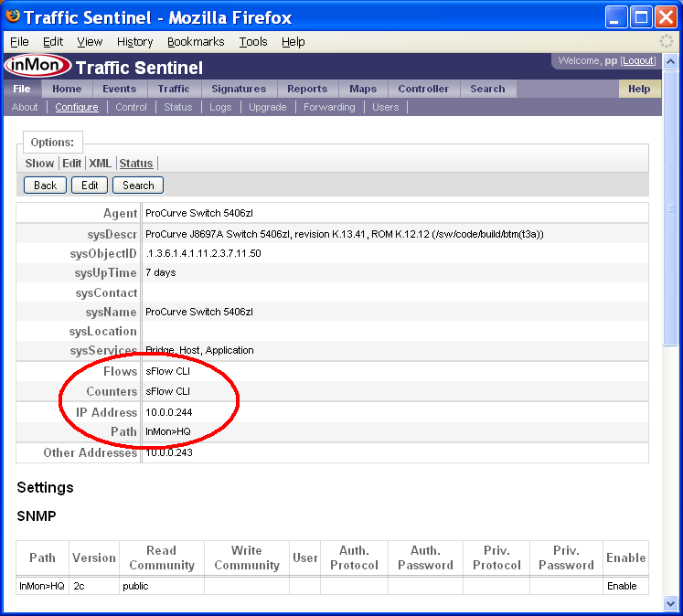Click the Users submenu link
This screenshot has width=683, height=616.
click(385, 107)
